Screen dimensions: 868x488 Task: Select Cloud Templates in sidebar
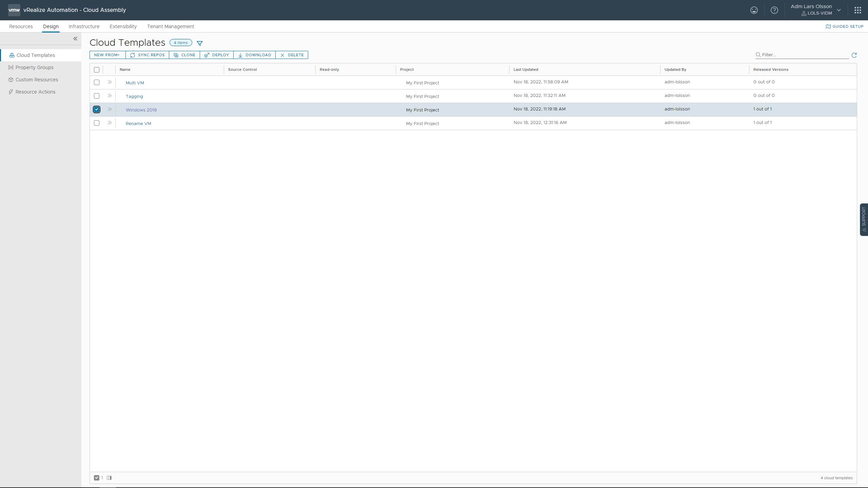click(x=41, y=55)
